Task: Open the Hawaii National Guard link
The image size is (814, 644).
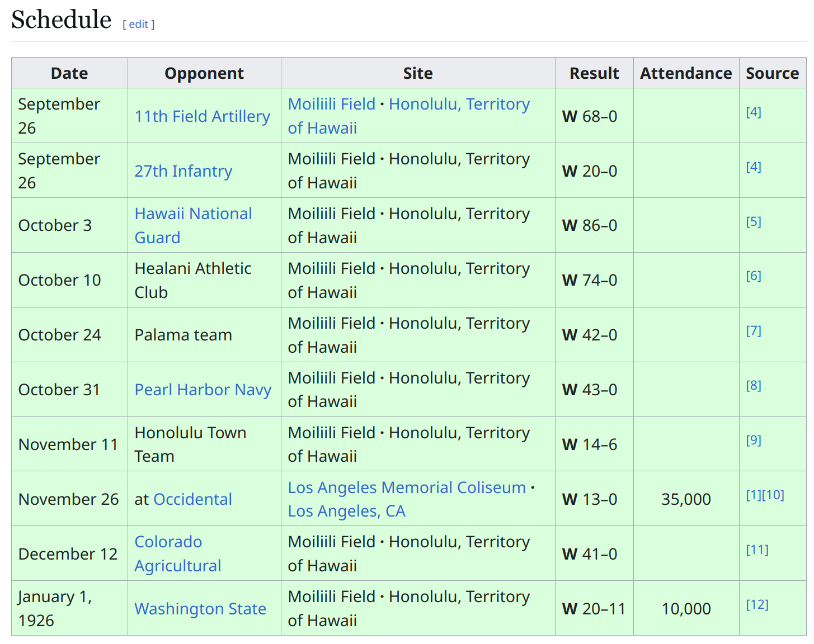Action: 193,225
